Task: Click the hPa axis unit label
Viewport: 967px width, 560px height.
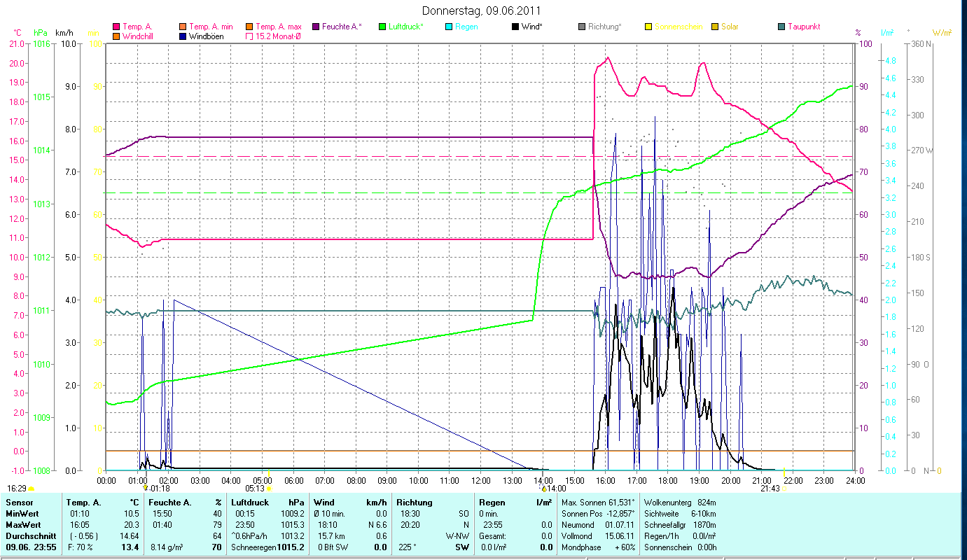Action: coord(41,33)
